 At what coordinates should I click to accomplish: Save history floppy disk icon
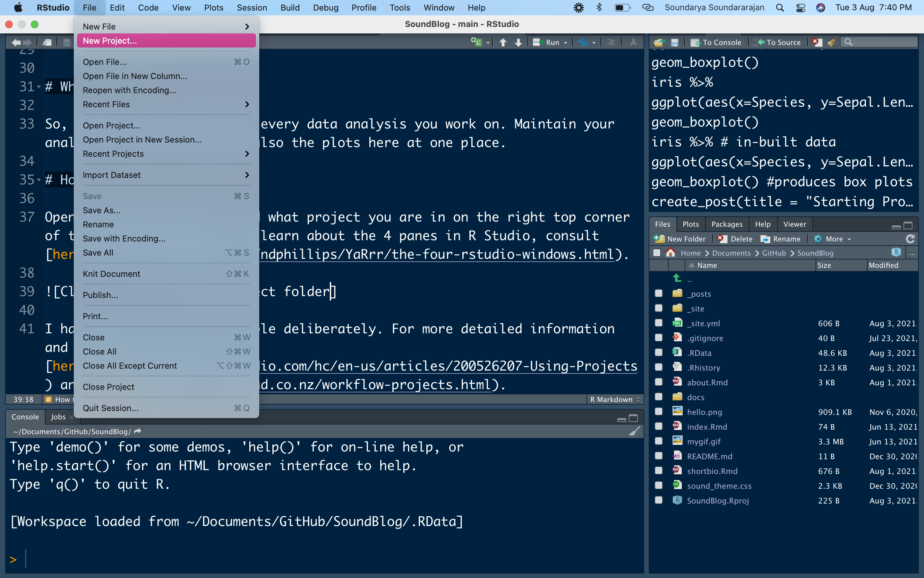[x=675, y=42]
